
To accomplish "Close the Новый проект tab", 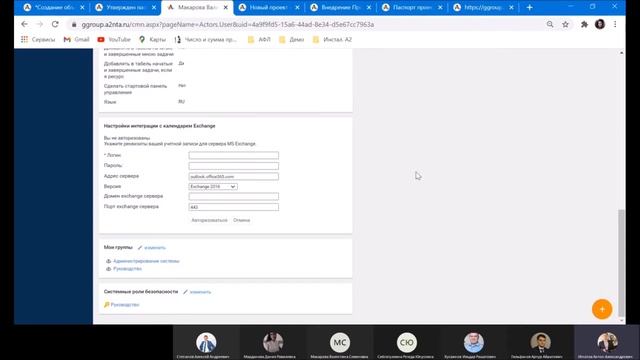I will [x=297, y=7].
